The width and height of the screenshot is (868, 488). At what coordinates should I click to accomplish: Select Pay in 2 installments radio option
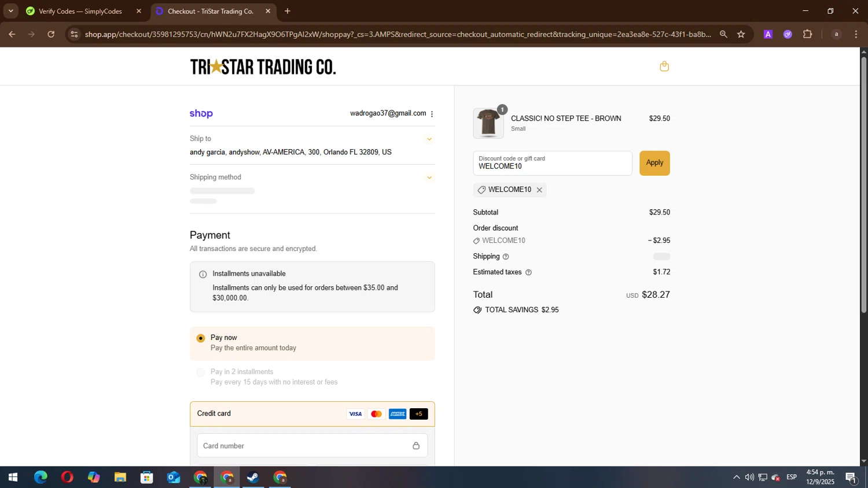pyautogui.click(x=201, y=372)
